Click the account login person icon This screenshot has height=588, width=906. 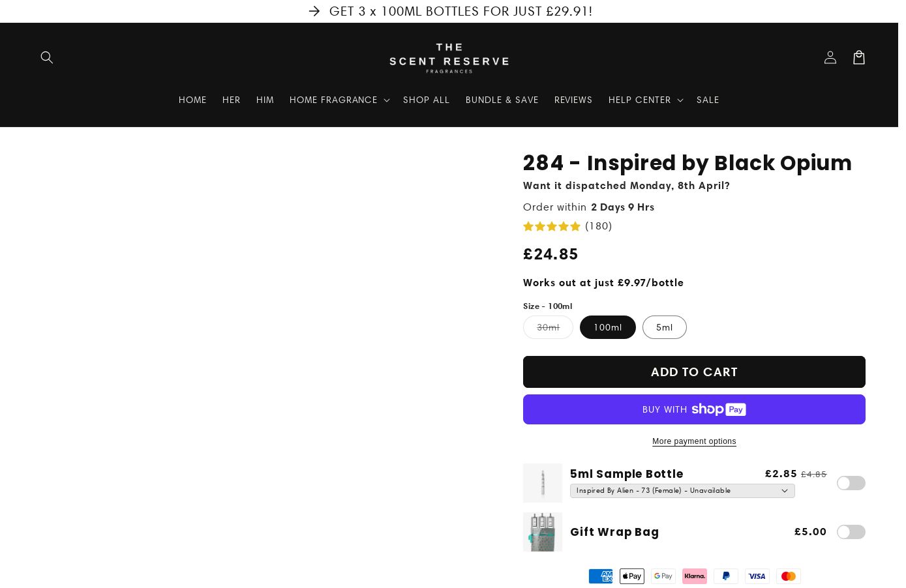(830, 57)
